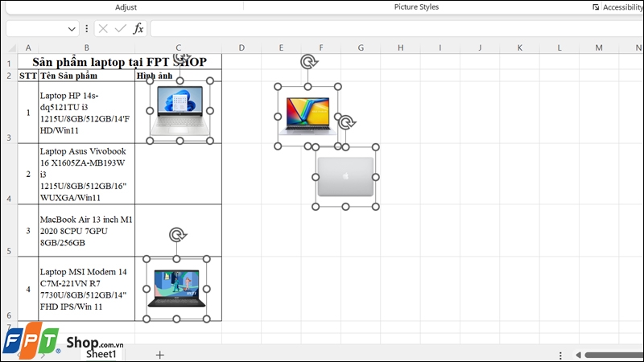The image size is (644, 362).
Task: Open the Name Box dropdown arrow
Action: click(72, 29)
